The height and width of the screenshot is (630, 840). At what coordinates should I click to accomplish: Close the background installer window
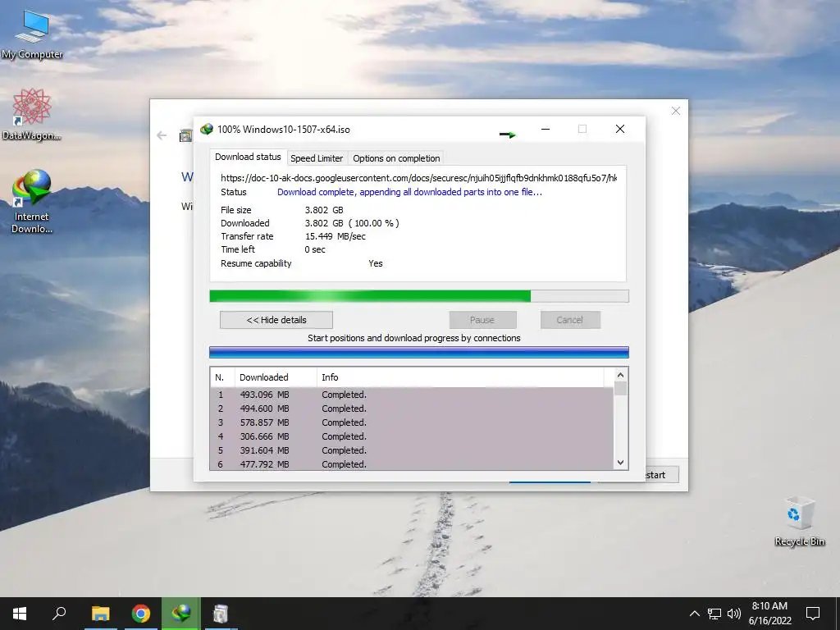pos(676,111)
